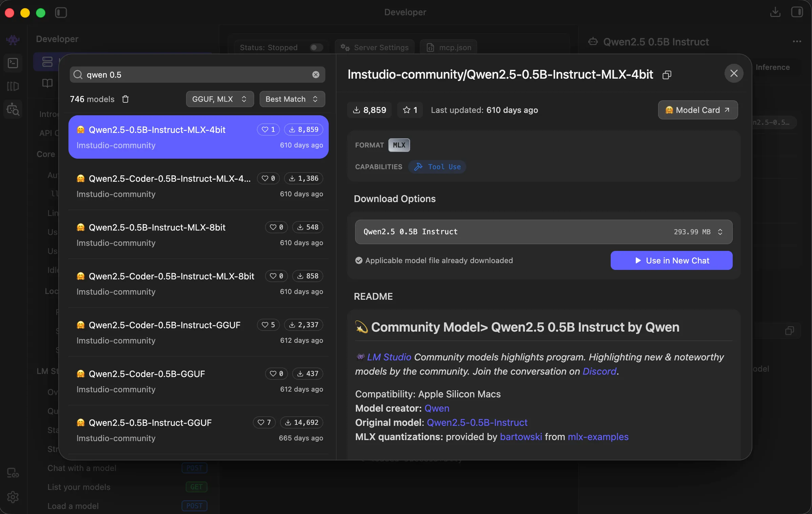
Task: Click the Qwen2.5 0.5B Instruct header in background
Action: coord(656,42)
